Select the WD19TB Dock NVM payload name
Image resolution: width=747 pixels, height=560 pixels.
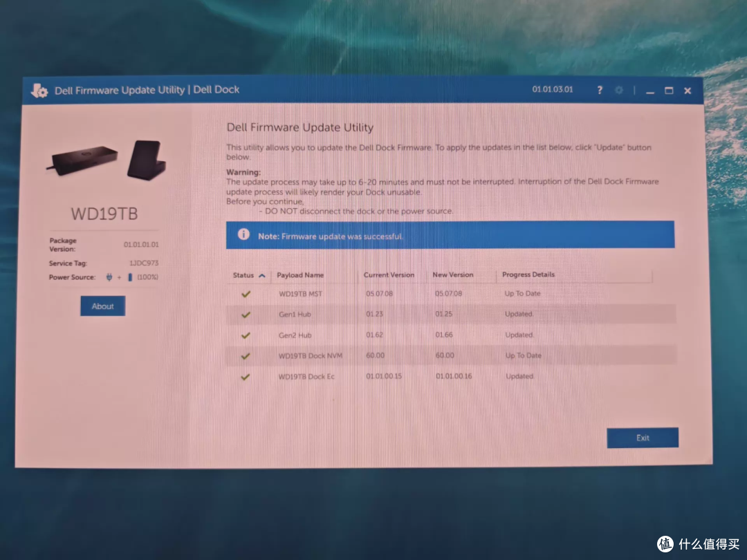tap(310, 356)
